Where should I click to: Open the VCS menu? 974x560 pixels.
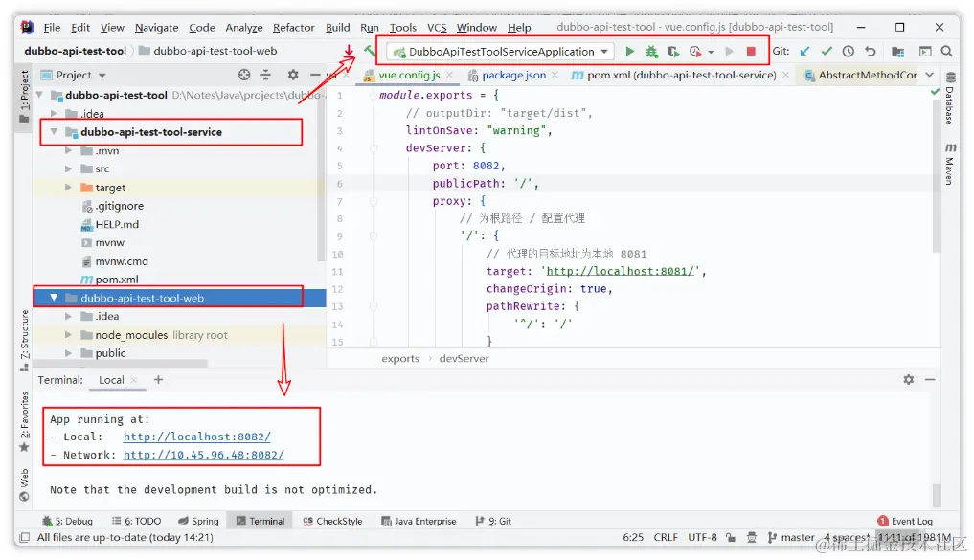[x=437, y=28]
